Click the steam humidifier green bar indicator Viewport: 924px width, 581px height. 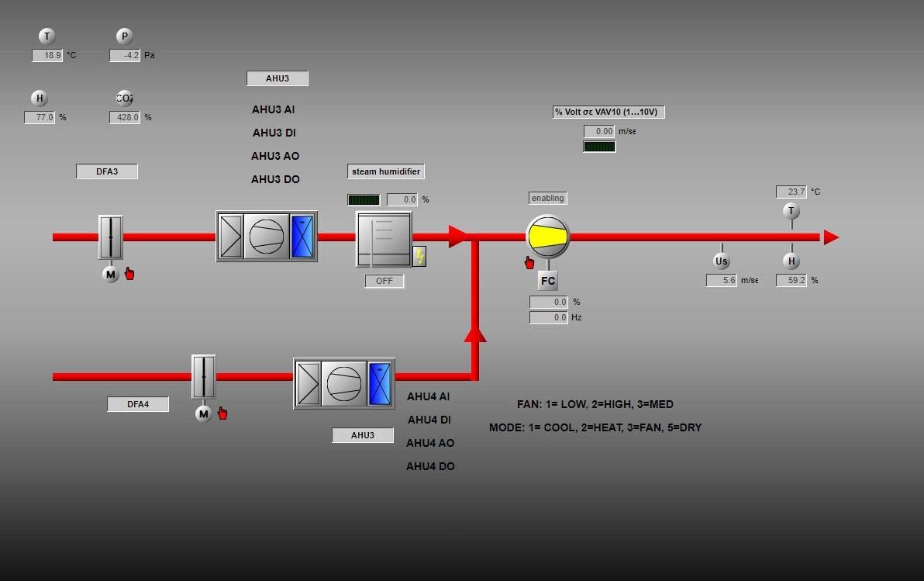tap(364, 199)
